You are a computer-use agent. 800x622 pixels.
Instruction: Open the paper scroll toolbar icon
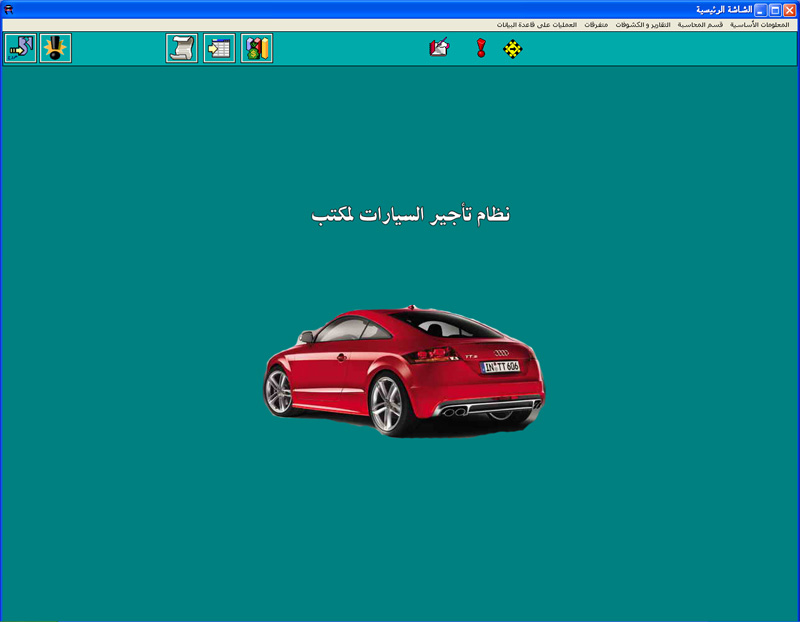click(x=182, y=48)
